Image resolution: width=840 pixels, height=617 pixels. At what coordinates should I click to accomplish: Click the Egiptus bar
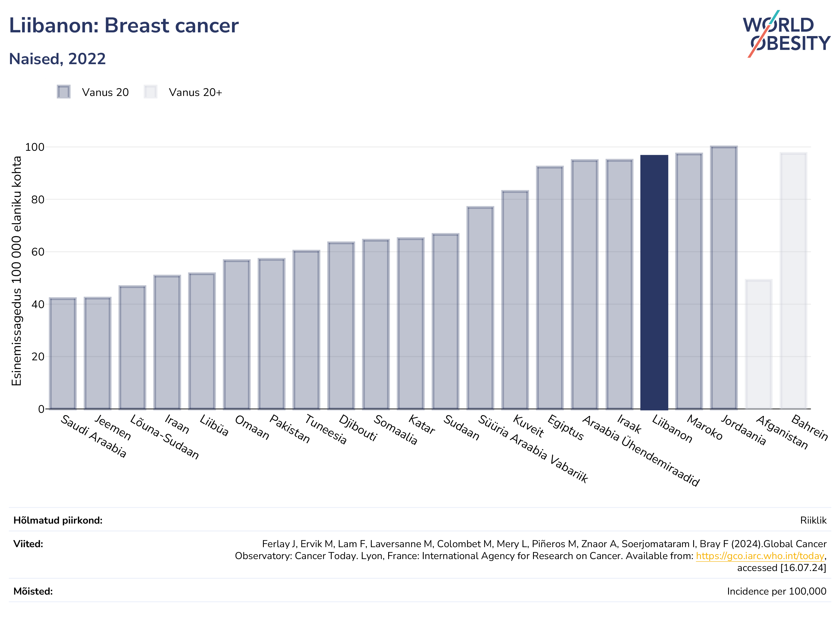[550, 288]
